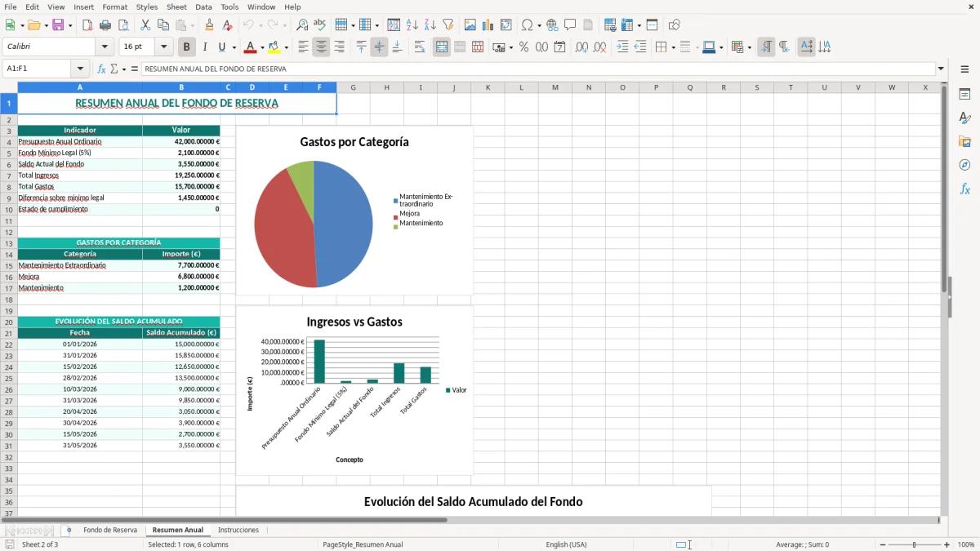The width and height of the screenshot is (980, 551).
Task: Apply the red Font Color swatch
Action: coord(252,47)
